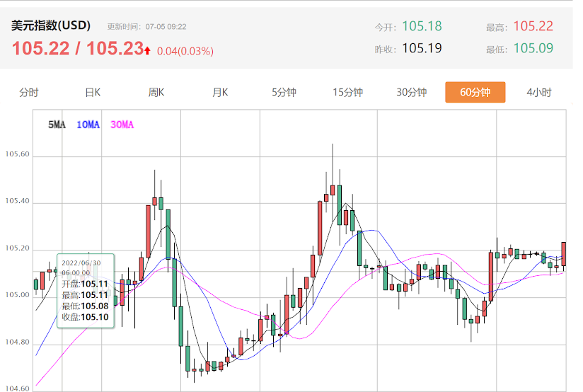Click the 美元指数(USD) title
Screen dimensions: 583x392
(x=50, y=25)
